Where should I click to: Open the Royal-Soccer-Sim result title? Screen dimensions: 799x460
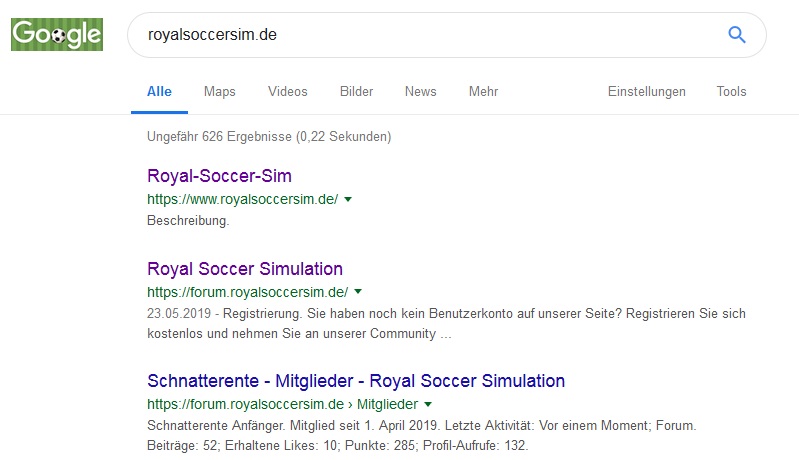click(x=220, y=176)
